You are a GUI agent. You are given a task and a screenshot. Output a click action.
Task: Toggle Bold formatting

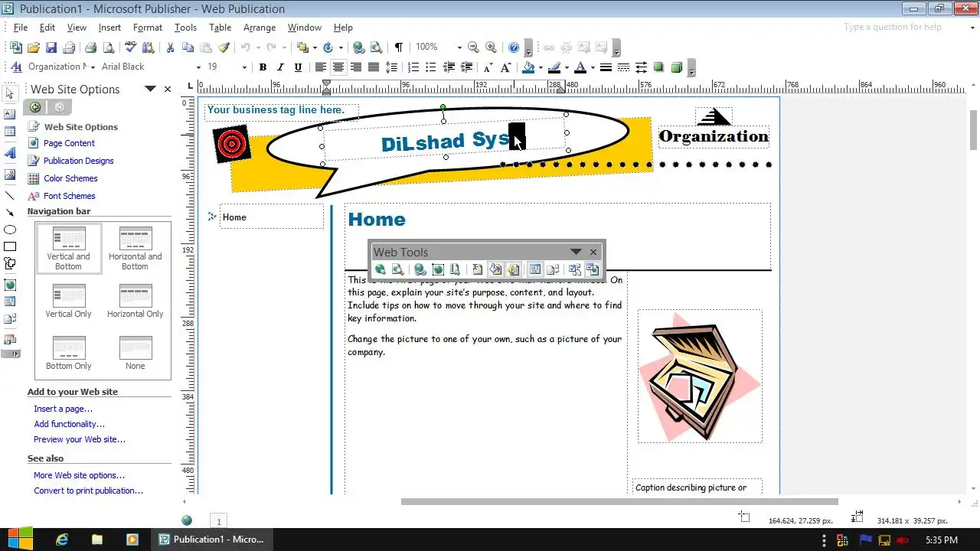tap(263, 67)
